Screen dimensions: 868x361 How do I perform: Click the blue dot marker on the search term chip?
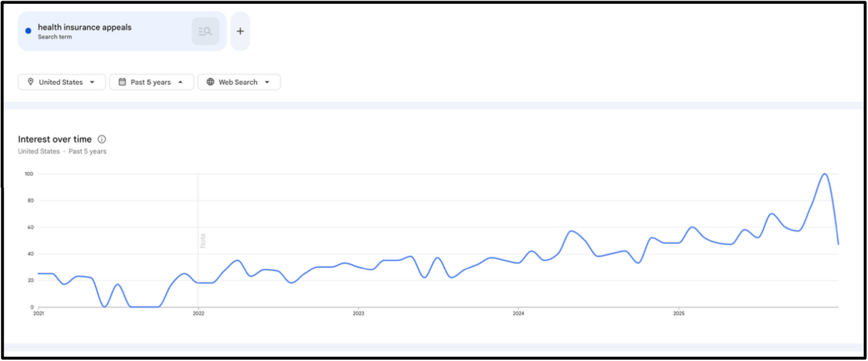pos(27,30)
